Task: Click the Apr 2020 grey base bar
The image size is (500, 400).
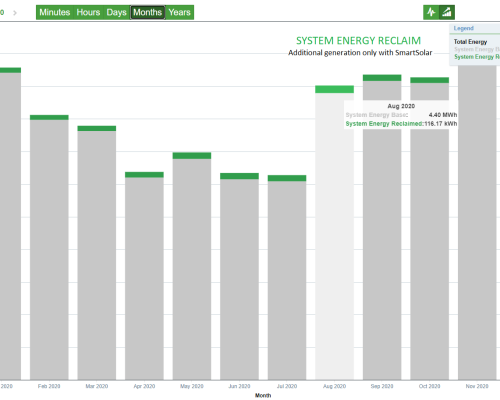Action: pos(144,278)
